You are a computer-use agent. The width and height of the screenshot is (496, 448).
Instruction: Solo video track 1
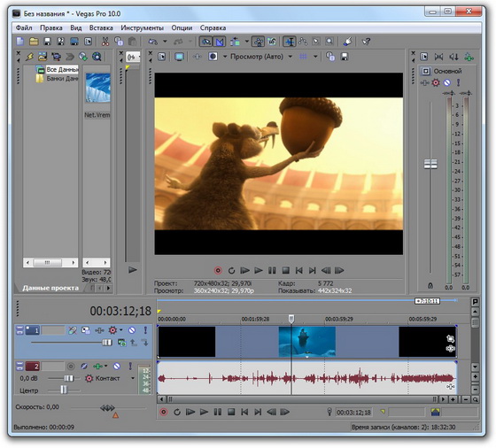pyautogui.click(x=145, y=330)
